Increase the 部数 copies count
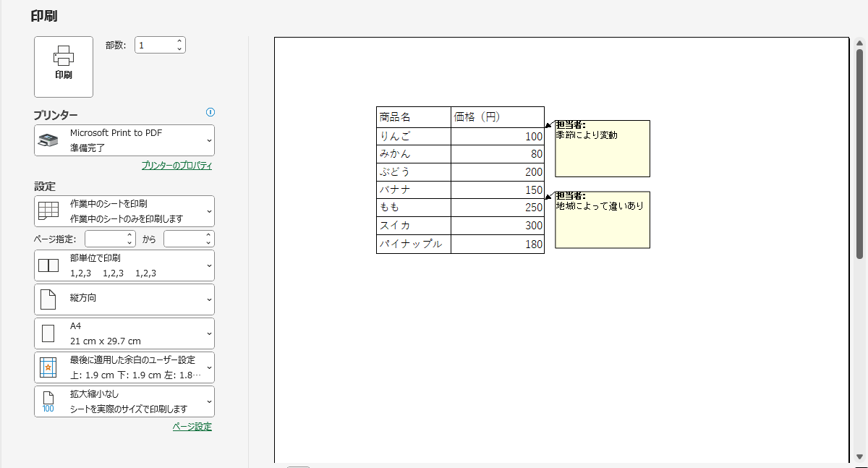The width and height of the screenshot is (868, 468). (179, 41)
